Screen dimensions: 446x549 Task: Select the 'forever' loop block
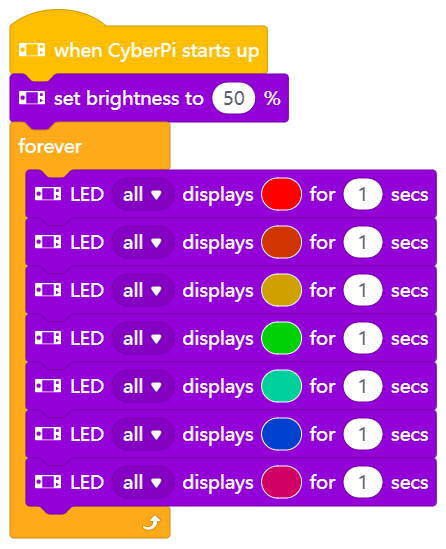click(x=50, y=146)
